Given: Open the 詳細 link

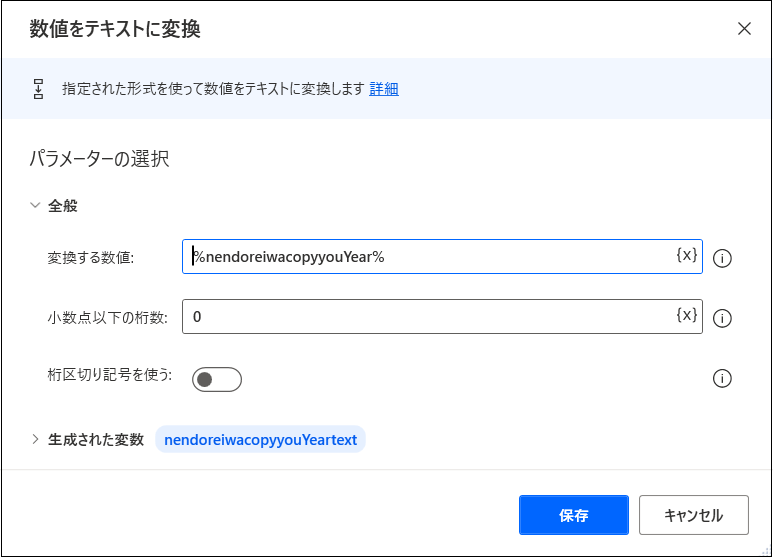Looking at the screenshot, I should [x=384, y=89].
